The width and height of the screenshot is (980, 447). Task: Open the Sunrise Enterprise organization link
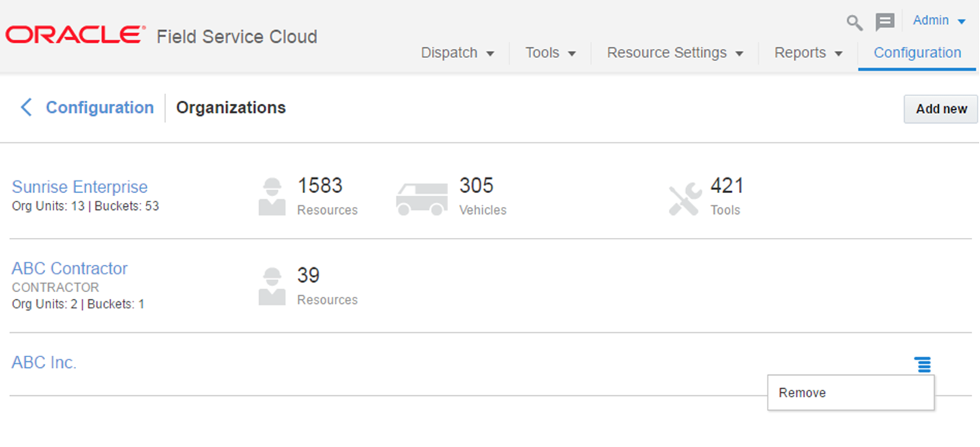79,187
